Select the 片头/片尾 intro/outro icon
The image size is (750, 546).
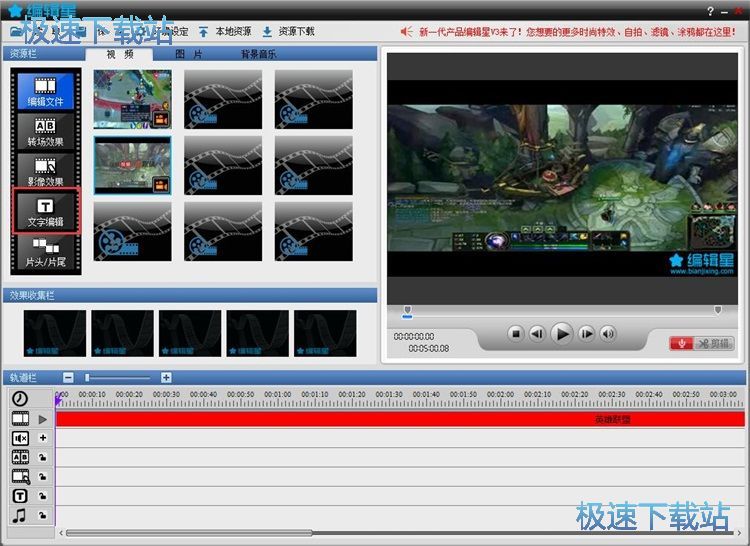tap(45, 251)
